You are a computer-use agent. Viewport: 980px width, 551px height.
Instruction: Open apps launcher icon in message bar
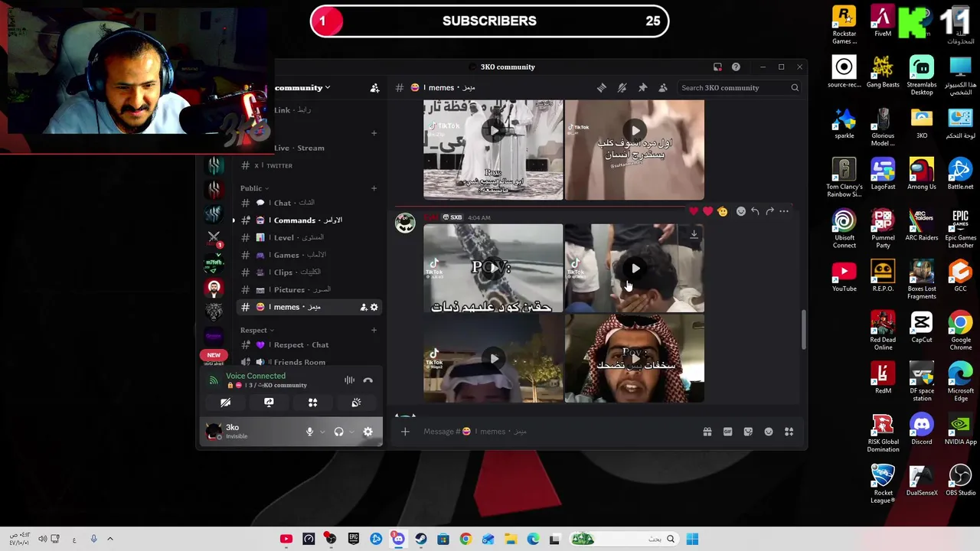[789, 432]
